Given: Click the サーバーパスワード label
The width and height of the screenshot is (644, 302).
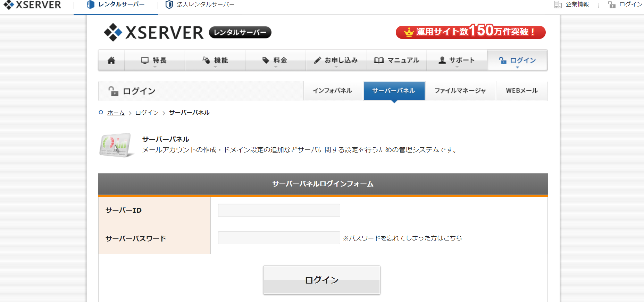Looking at the screenshot, I should pos(136,239).
